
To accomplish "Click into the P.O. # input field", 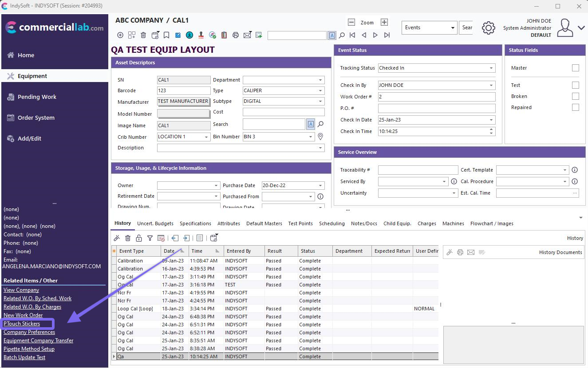I will [x=436, y=108].
